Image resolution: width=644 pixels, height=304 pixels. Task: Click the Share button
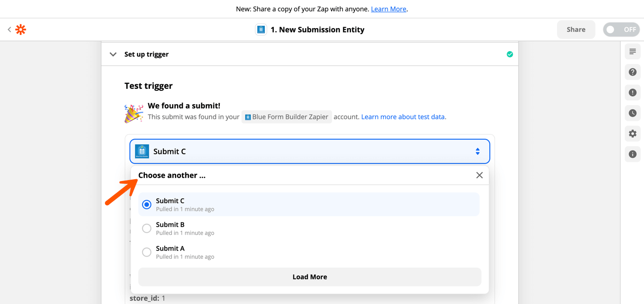point(576,29)
